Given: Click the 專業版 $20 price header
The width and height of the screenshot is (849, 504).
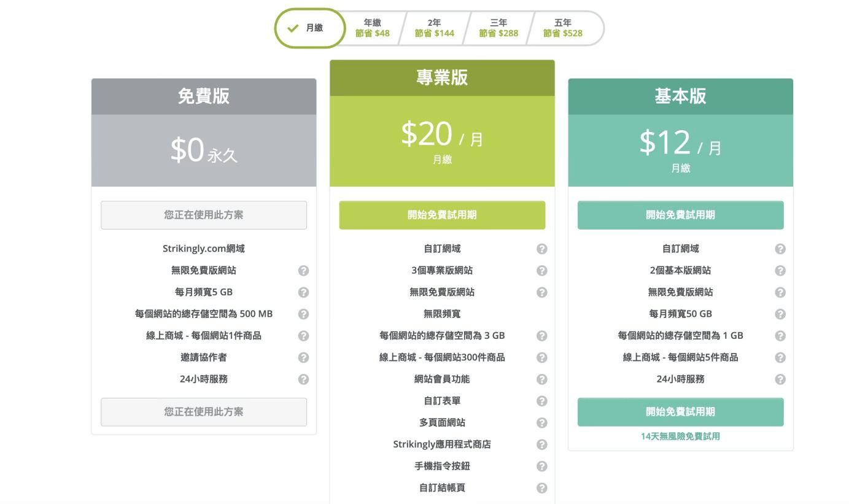Looking at the screenshot, I should [442, 141].
